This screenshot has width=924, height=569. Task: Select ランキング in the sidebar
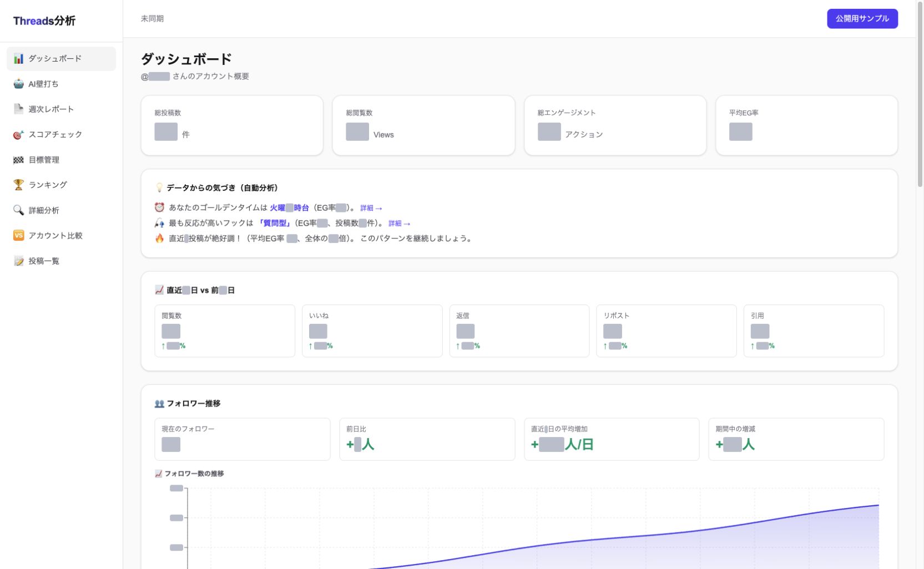(x=61, y=185)
